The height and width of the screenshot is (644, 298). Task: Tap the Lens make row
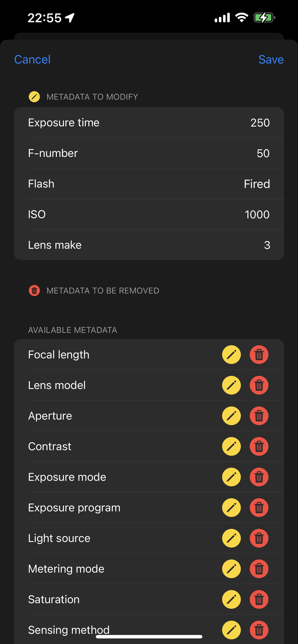[149, 245]
